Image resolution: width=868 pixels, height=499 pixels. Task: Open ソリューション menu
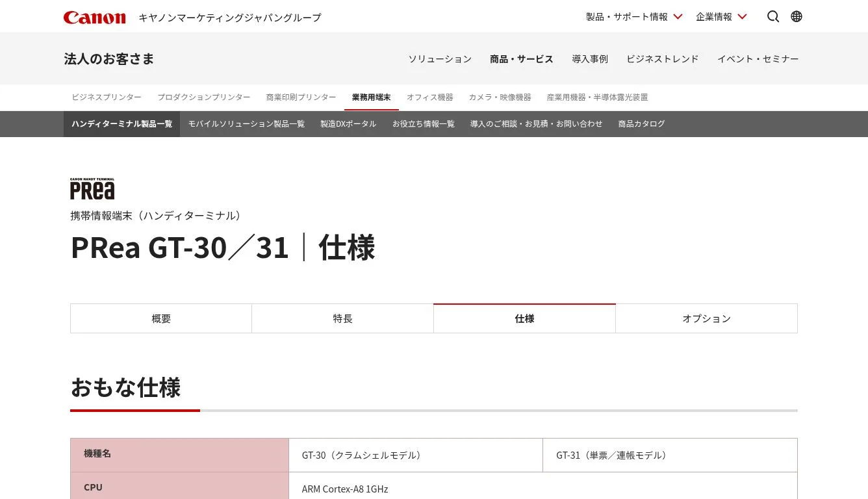pyautogui.click(x=440, y=58)
